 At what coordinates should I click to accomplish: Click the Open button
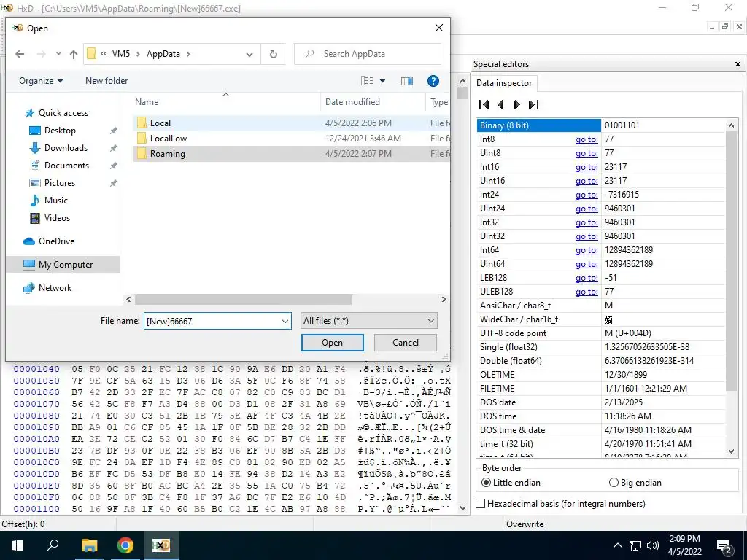[332, 343]
